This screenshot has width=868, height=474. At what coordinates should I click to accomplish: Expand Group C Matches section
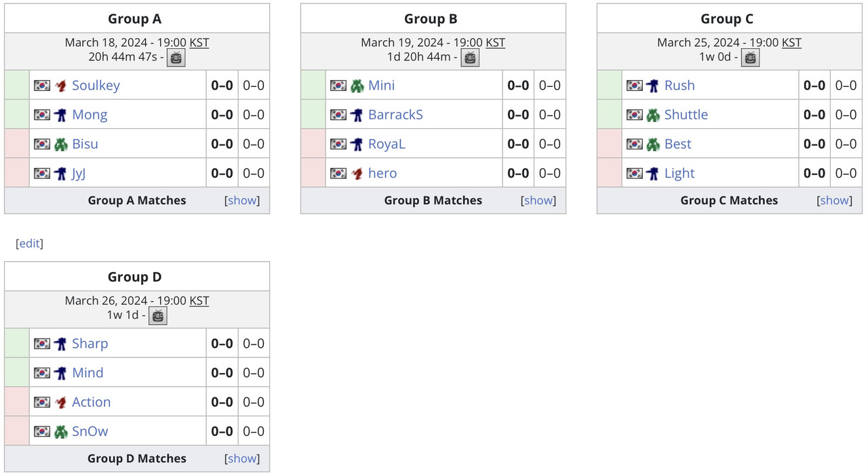[835, 200]
